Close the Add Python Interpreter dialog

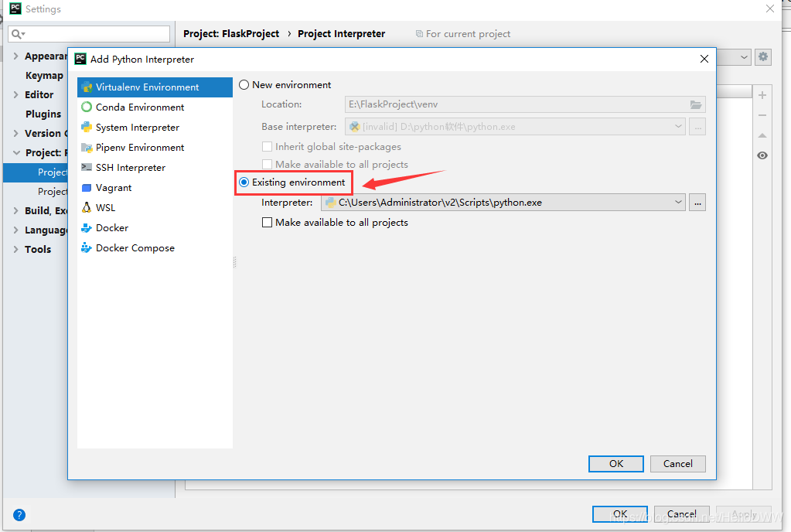coord(704,59)
